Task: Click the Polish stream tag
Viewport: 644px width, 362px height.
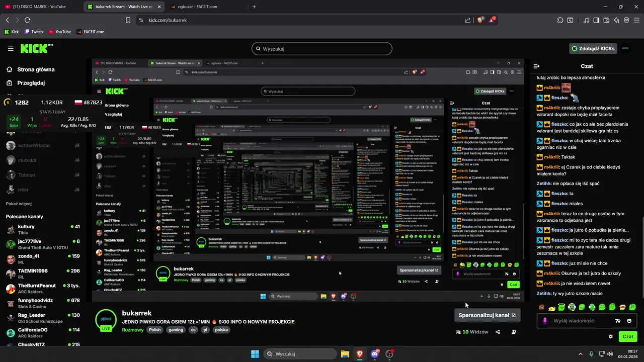Action: (155, 330)
